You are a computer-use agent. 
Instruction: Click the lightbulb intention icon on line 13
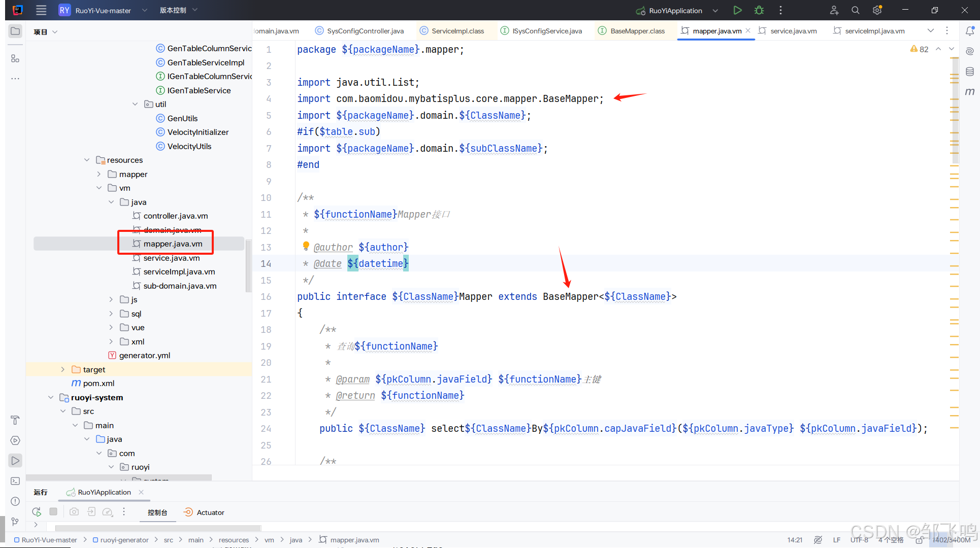306,246
